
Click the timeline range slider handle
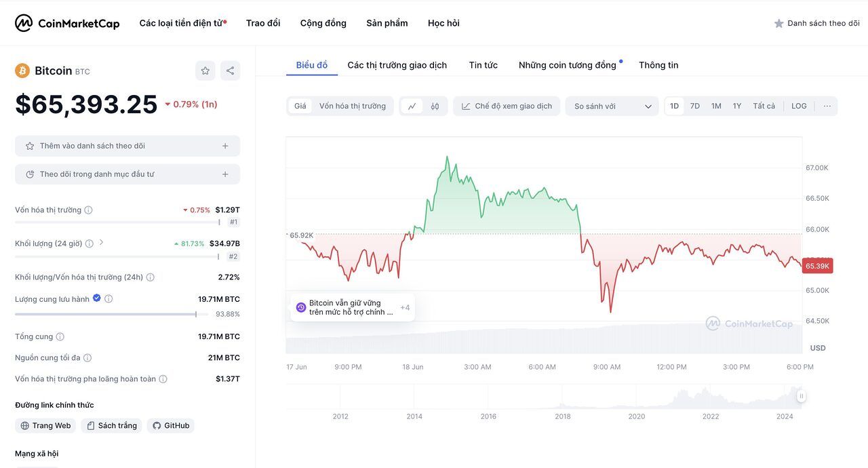801,396
